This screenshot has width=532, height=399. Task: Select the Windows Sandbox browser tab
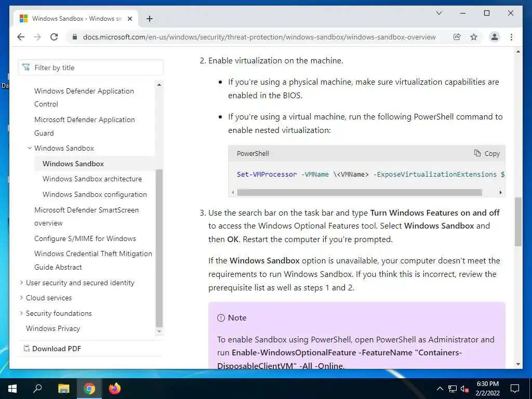pyautogui.click(x=76, y=19)
